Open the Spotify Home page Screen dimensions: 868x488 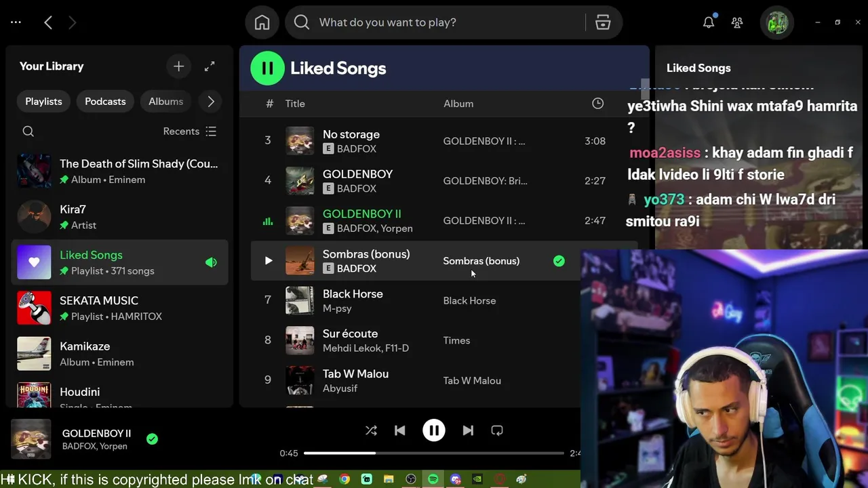(262, 22)
